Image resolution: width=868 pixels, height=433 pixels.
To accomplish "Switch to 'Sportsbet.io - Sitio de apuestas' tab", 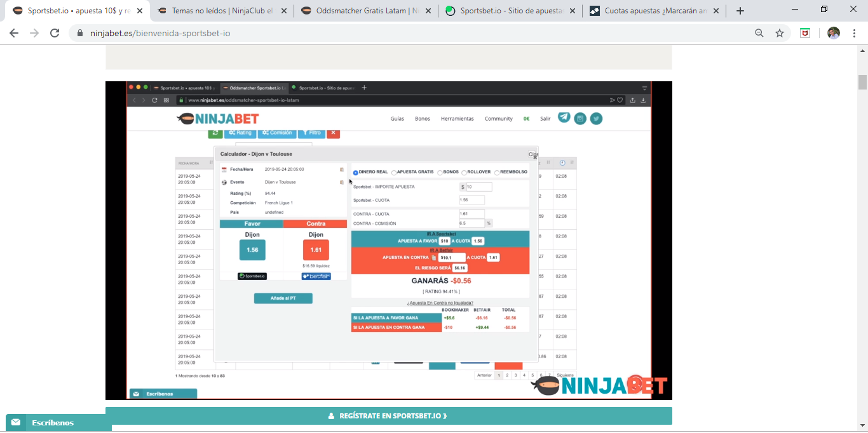I will click(512, 11).
